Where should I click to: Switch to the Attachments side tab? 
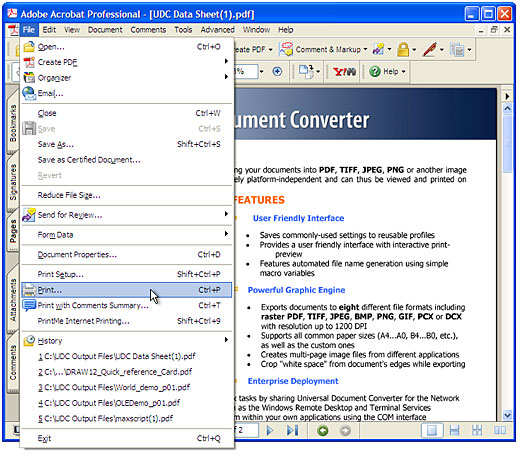pos(13,300)
